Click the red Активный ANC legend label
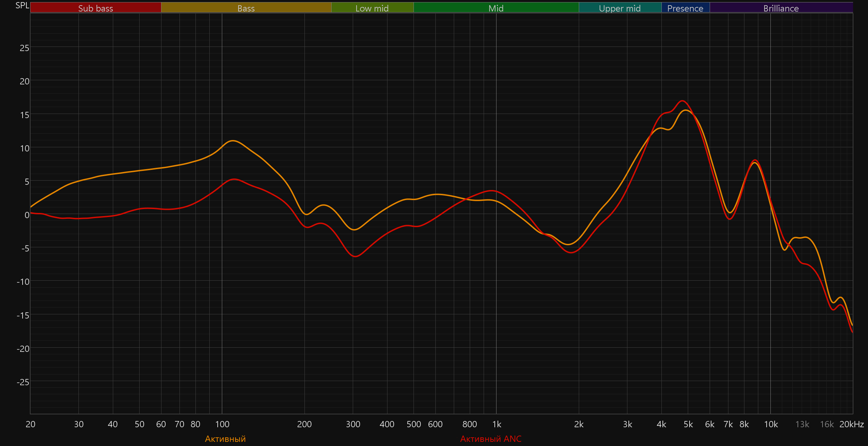The image size is (868, 446). click(x=491, y=439)
